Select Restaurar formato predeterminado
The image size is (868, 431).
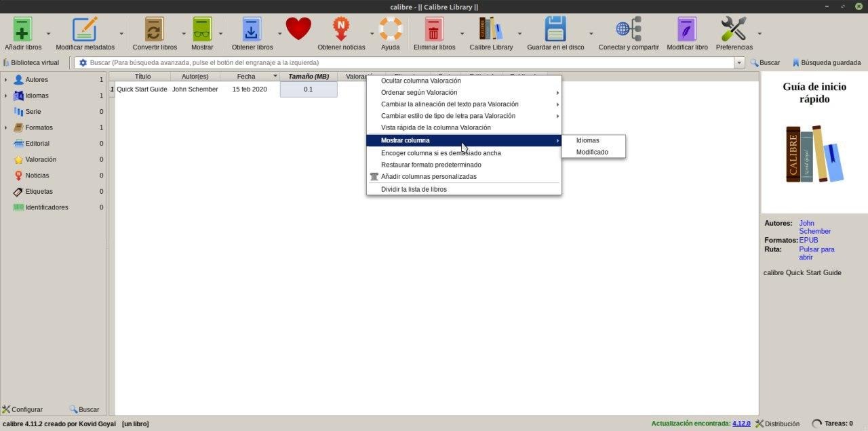(x=464, y=165)
